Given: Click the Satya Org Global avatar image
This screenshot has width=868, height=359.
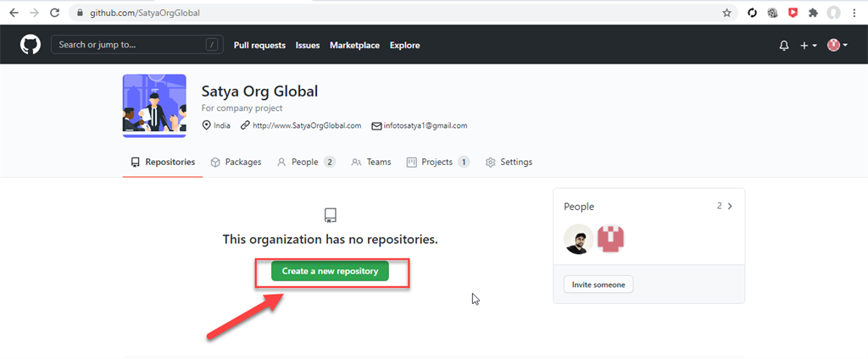Looking at the screenshot, I should coord(154,106).
